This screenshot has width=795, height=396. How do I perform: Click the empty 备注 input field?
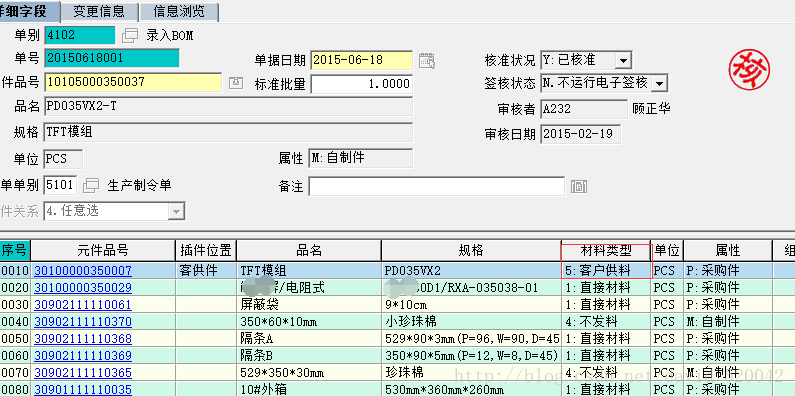pos(437,186)
